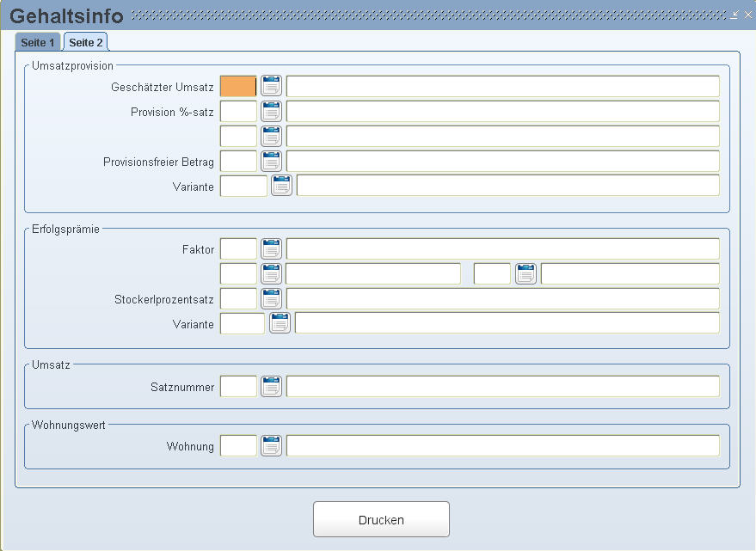Open Stockerlprozentsatz lookup icon
Screen dimensions: 756x551
tap(271, 299)
